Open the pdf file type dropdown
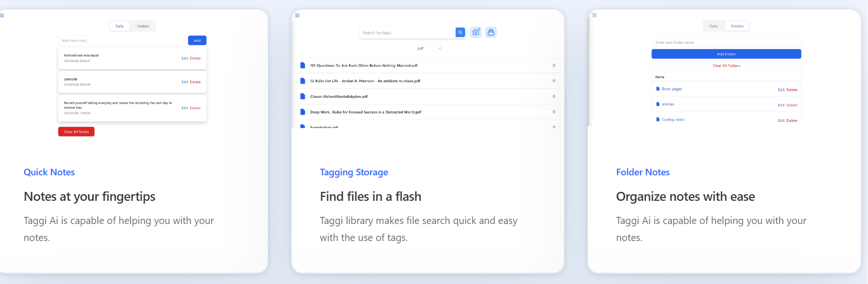The width and height of the screenshot is (868, 284). pos(429,48)
